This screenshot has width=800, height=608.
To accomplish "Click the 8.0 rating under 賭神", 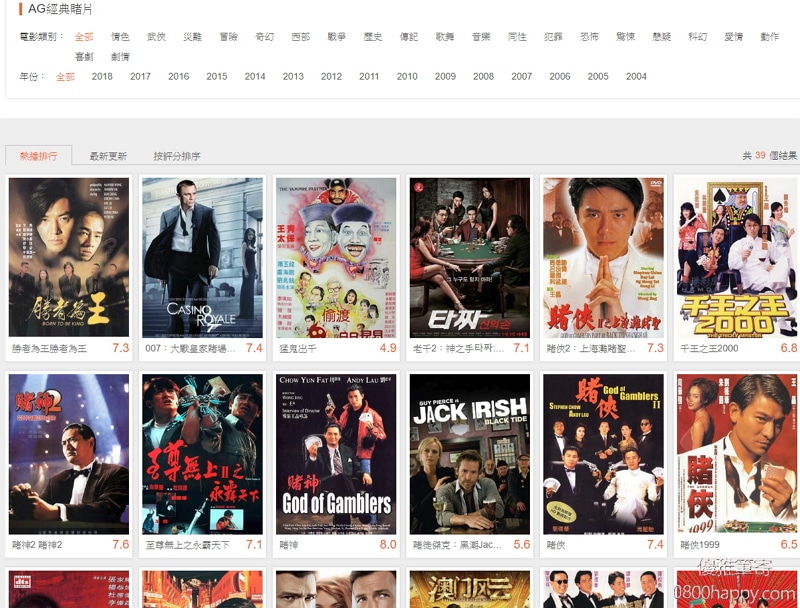I will [x=388, y=544].
